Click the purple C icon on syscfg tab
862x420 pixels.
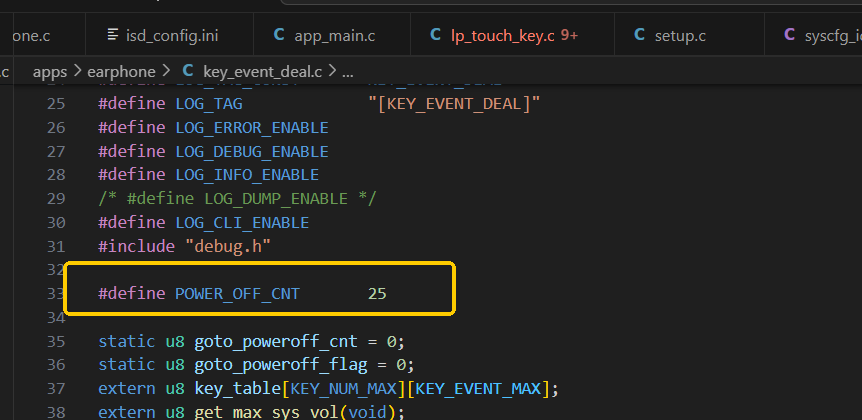click(789, 35)
